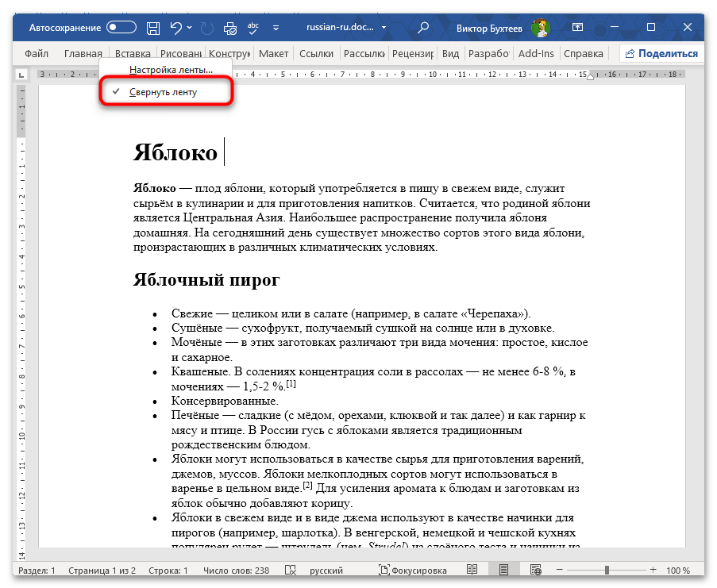This screenshot has height=588, width=717.
Task: Click the footnote reference [1]
Action: [x=291, y=384]
